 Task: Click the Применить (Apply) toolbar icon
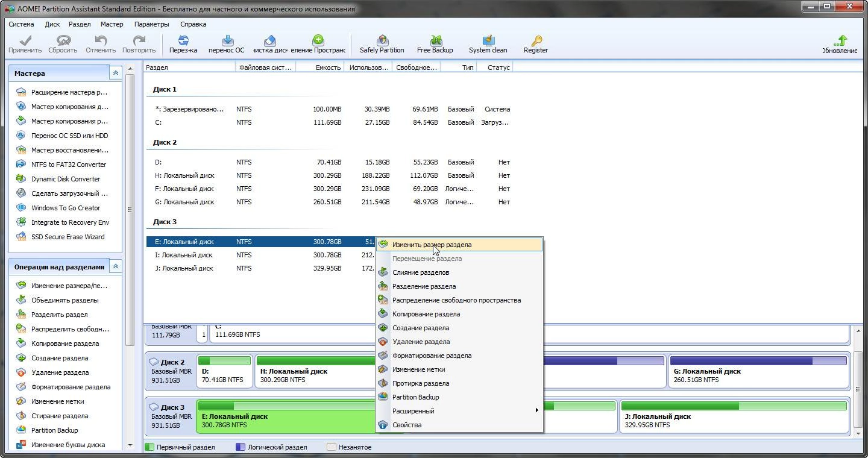[25, 41]
